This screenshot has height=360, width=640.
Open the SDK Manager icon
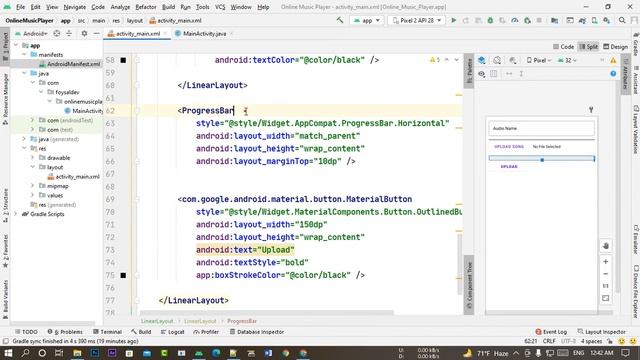[607, 20]
